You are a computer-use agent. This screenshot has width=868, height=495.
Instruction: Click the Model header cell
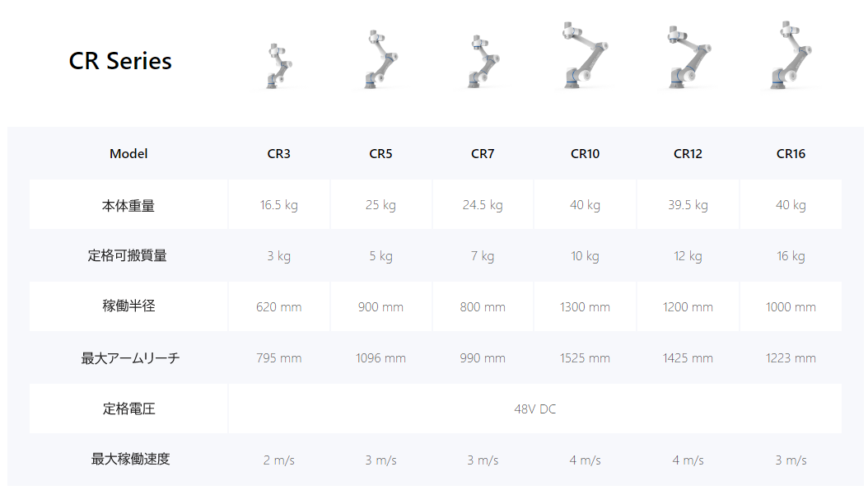128,154
